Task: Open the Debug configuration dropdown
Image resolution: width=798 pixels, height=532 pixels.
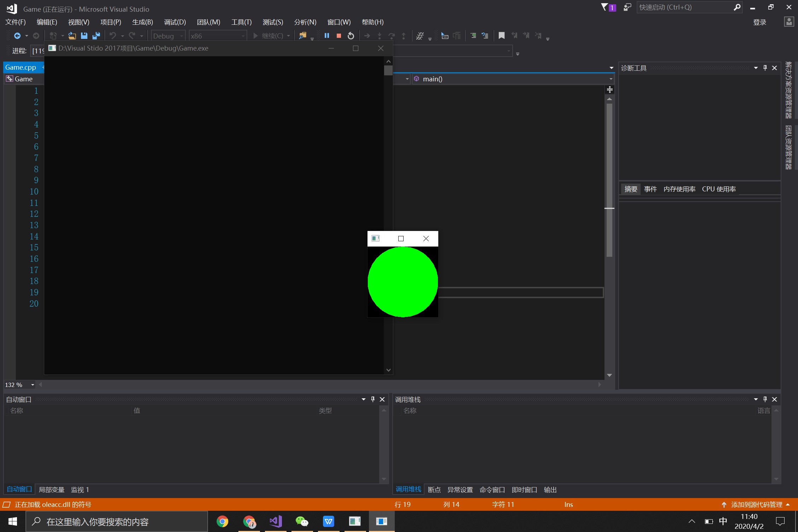Action: coord(181,36)
